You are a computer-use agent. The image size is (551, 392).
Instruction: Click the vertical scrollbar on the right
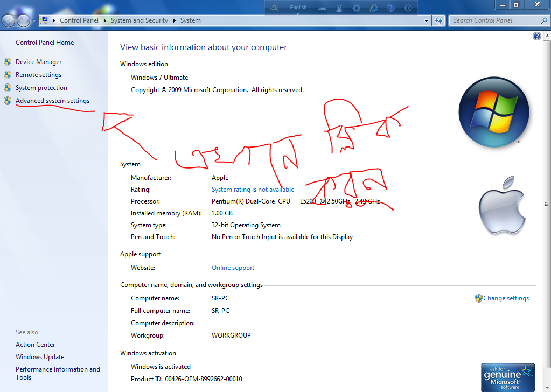[547, 205]
